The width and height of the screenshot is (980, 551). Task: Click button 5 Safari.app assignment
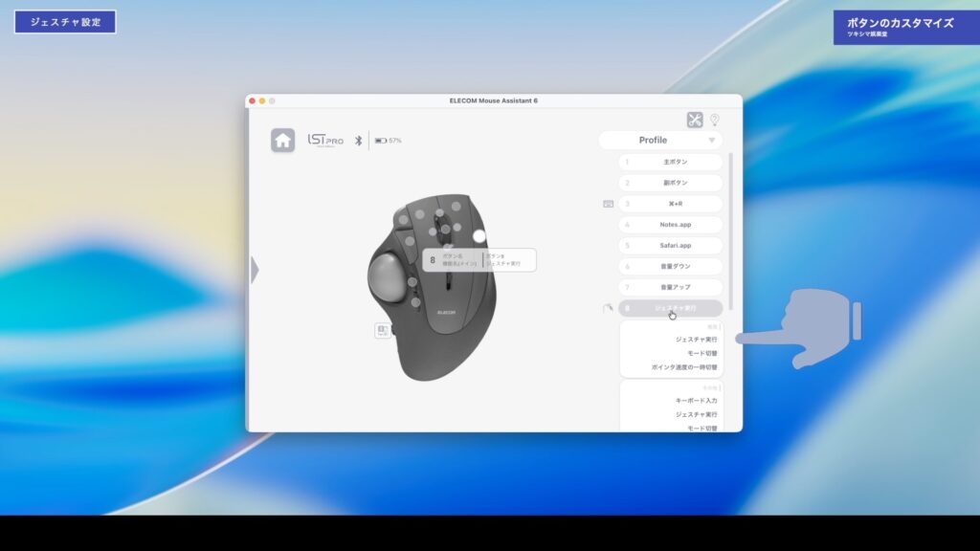click(670, 245)
